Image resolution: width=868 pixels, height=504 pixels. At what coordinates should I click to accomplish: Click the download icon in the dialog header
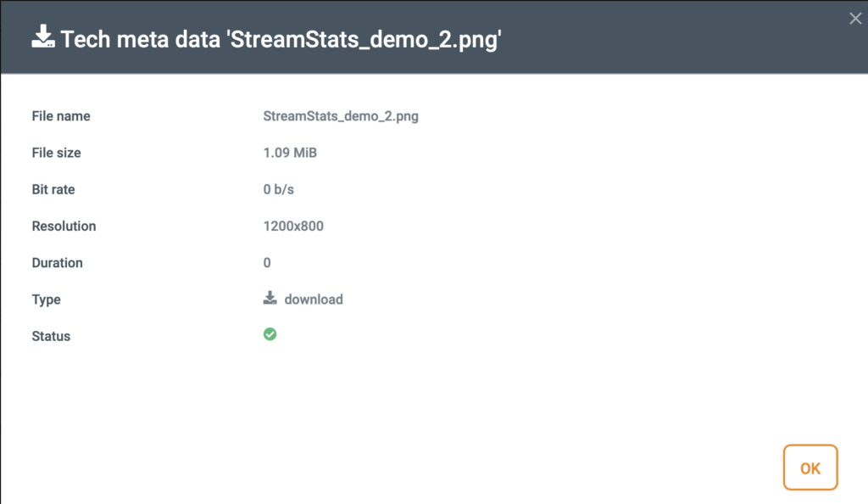pyautogui.click(x=43, y=38)
